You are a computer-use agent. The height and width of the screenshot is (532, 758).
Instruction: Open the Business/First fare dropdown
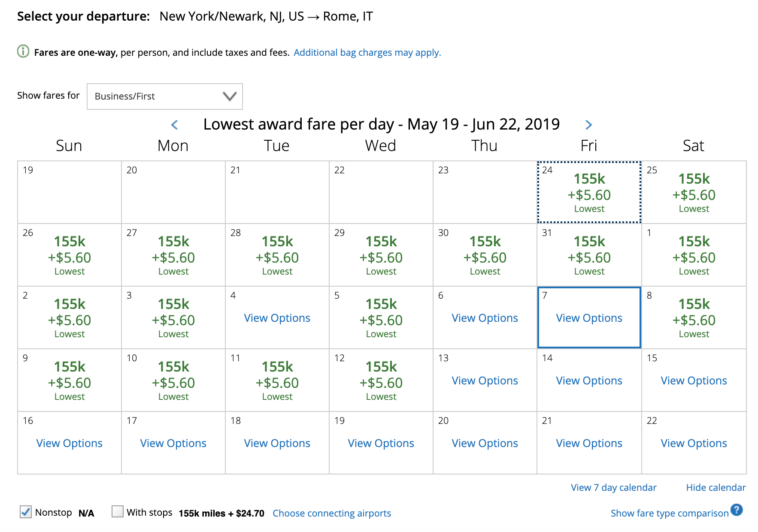(164, 97)
